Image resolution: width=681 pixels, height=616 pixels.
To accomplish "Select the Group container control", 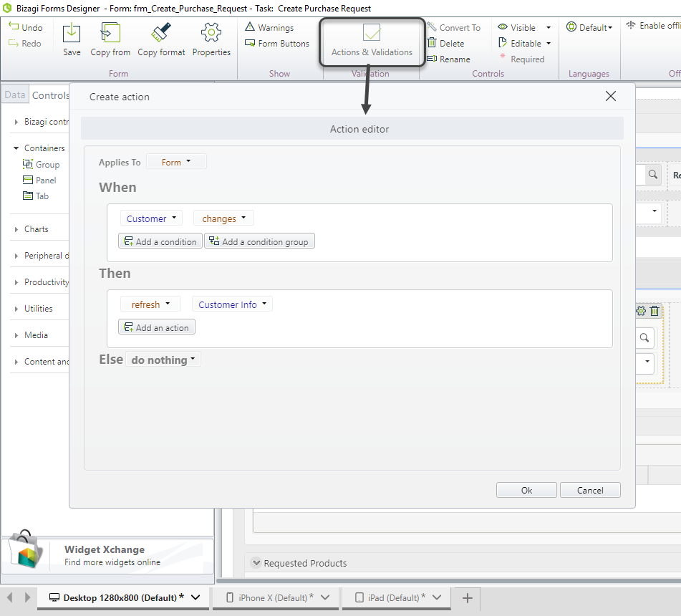I will pos(41,165).
